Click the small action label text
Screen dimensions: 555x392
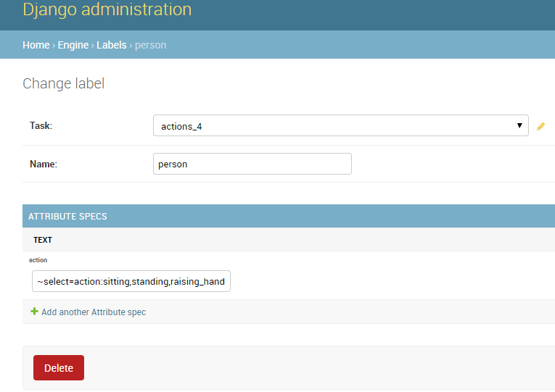point(38,260)
